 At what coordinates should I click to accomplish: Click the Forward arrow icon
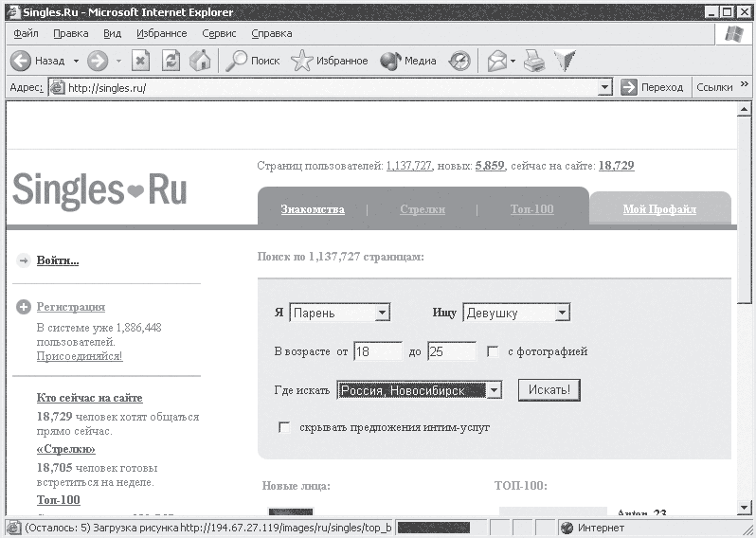pyautogui.click(x=98, y=61)
